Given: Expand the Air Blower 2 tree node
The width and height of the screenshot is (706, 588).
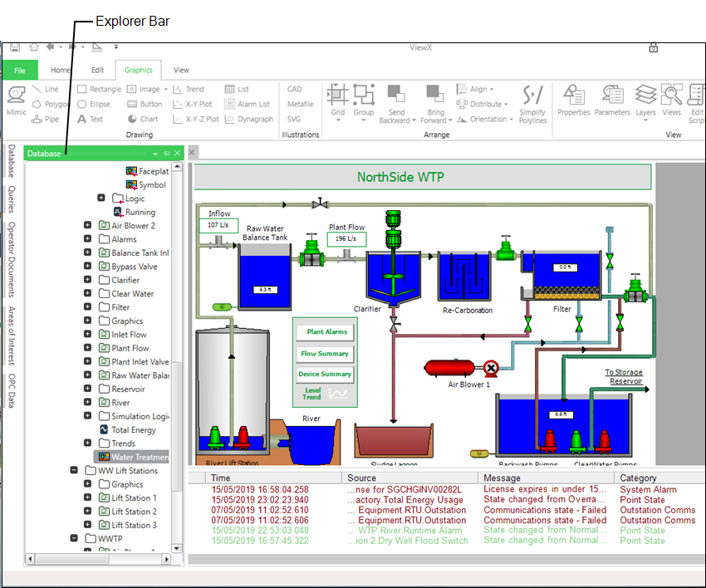Looking at the screenshot, I should pos(88,225).
